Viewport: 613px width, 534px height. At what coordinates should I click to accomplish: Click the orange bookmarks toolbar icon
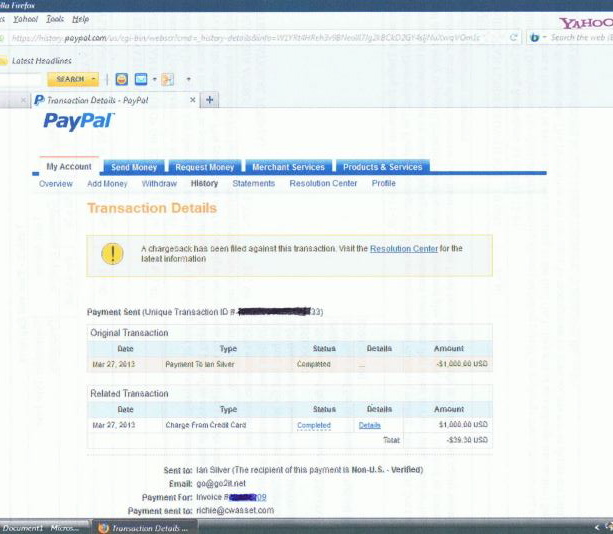[x=167, y=79]
